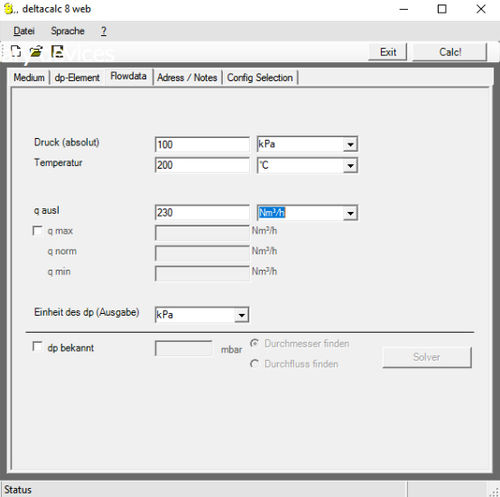
Task: Open the Datei menu
Action: click(x=24, y=31)
